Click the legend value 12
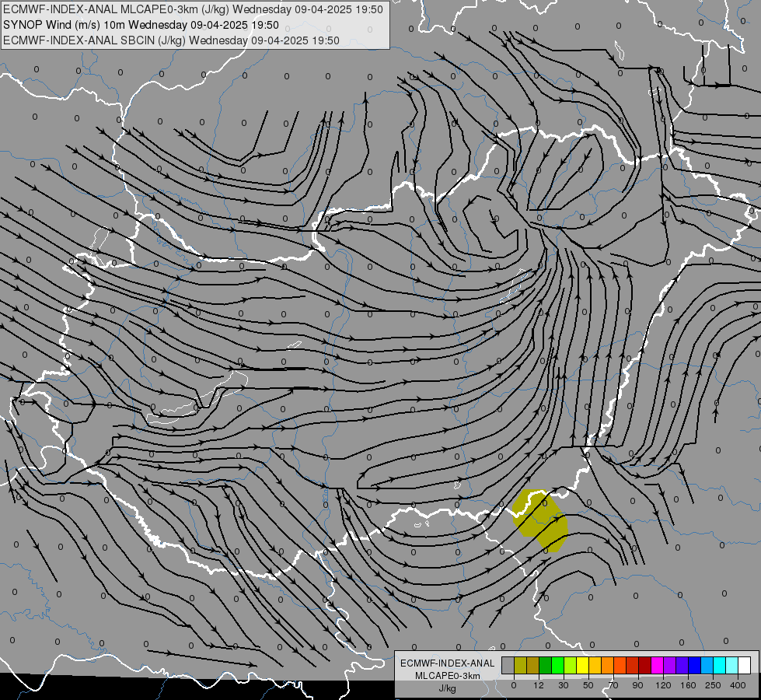Screen dimensions: 761x700 [539, 685]
